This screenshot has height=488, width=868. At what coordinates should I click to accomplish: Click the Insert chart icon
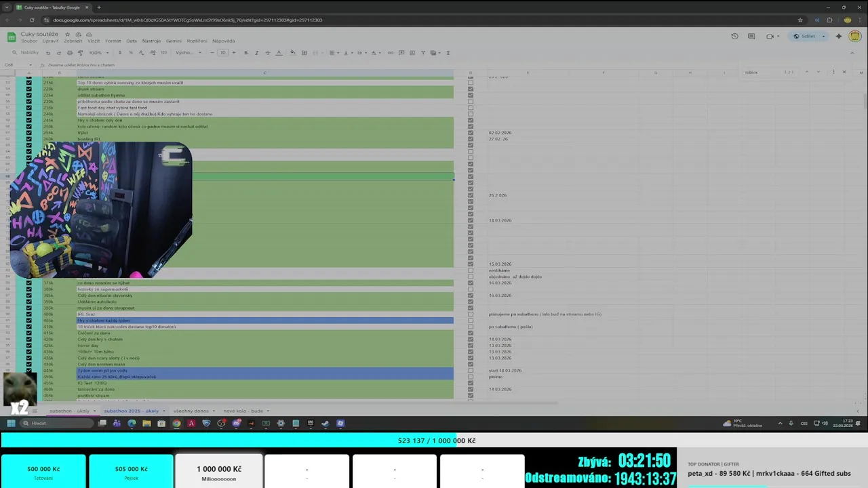(x=412, y=53)
